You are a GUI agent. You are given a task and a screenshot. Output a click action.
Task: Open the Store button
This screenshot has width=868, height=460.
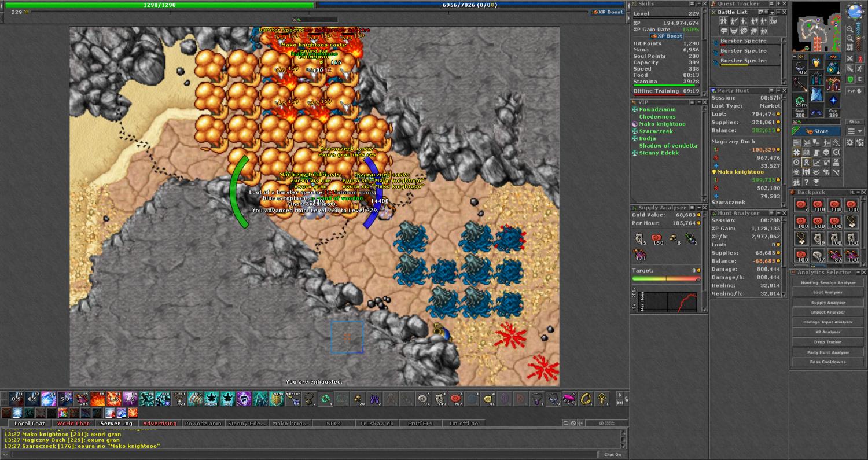[x=816, y=131]
